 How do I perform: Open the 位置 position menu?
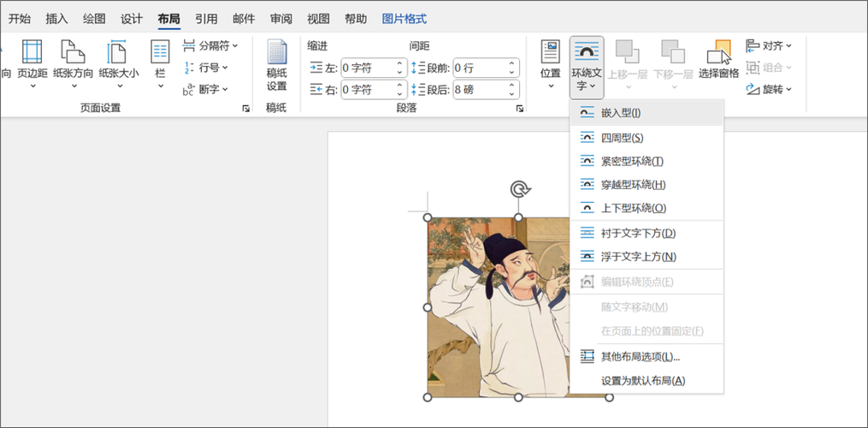(550, 65)
